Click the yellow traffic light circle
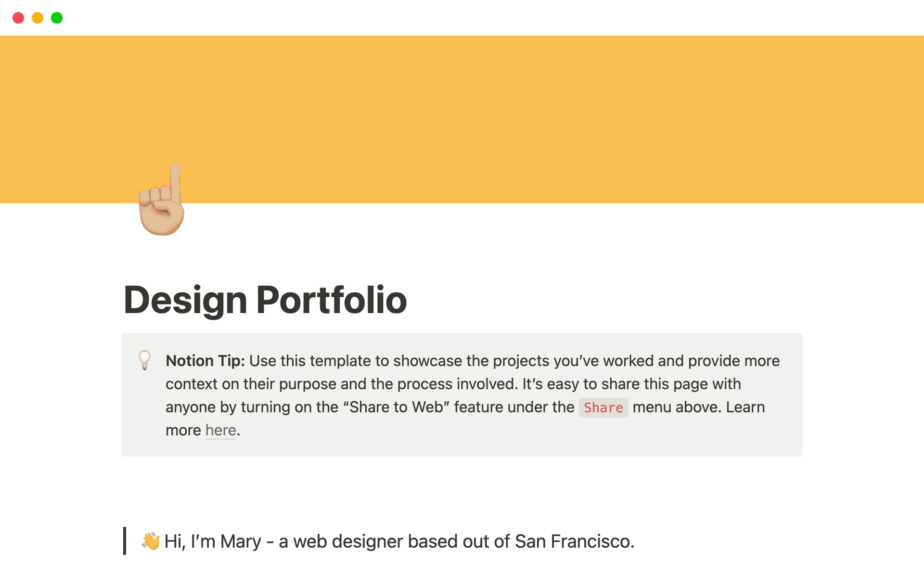The image size is (924, 578). tap(38, 18)
